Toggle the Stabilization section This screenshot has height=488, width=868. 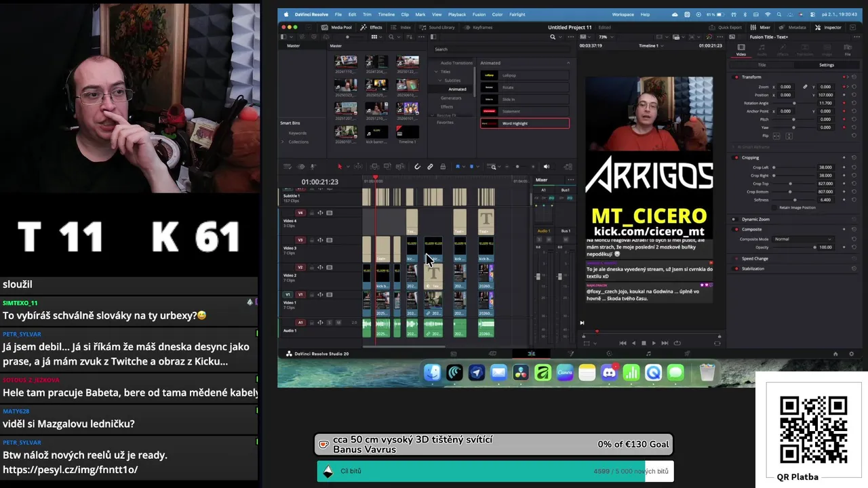(736, 268)
